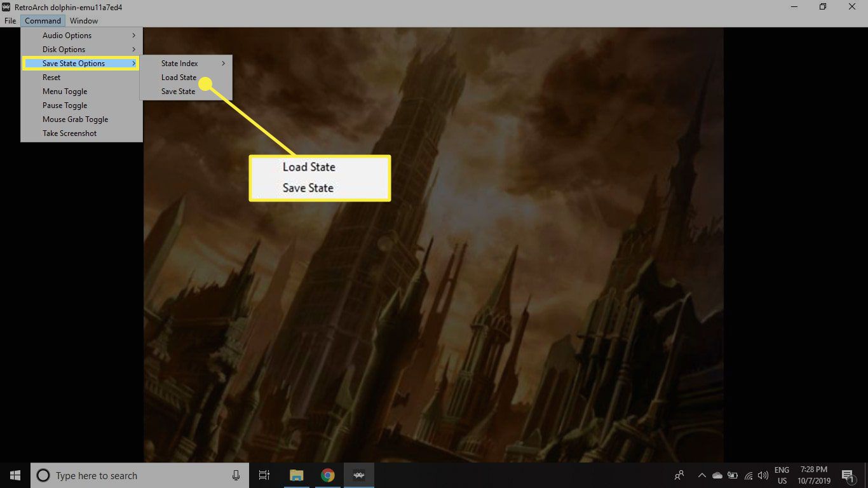Open the Action Center notification icon

(x=848, y=475)
